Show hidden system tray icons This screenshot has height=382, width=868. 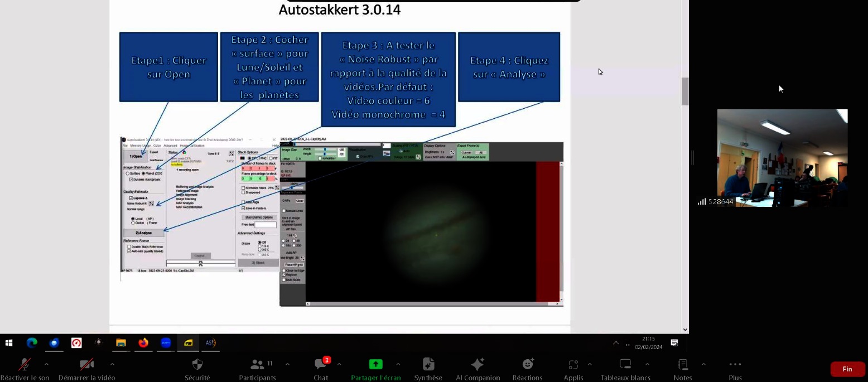(616, 343)
